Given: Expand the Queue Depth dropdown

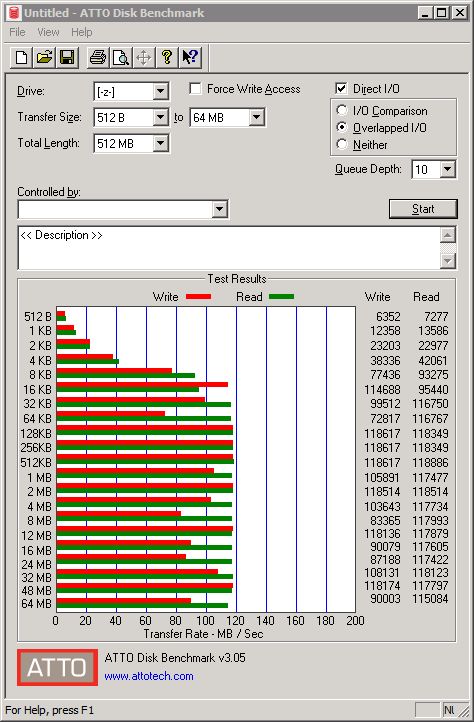Looking at the screenshot, I should pos(447,169).
